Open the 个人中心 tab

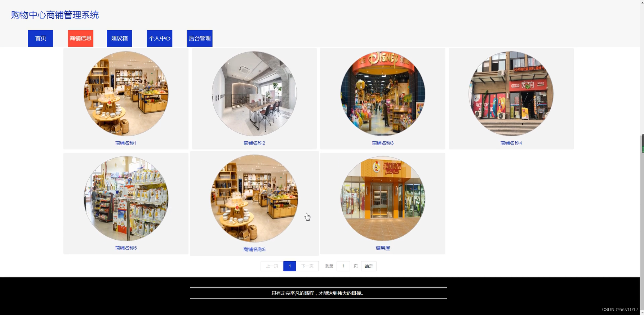[160, 38]
